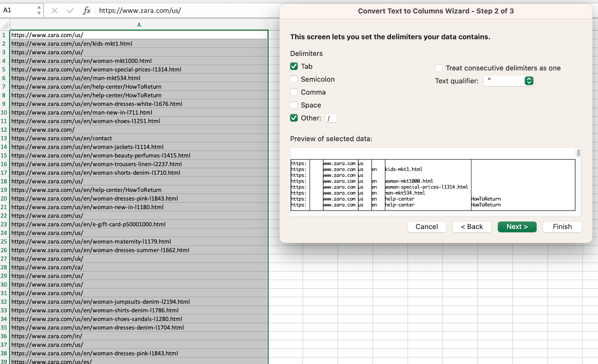The width and height of the screenshot is (598, 364).
Task: Open the Text qualifier dropdown
Action: tap(509, 81)
